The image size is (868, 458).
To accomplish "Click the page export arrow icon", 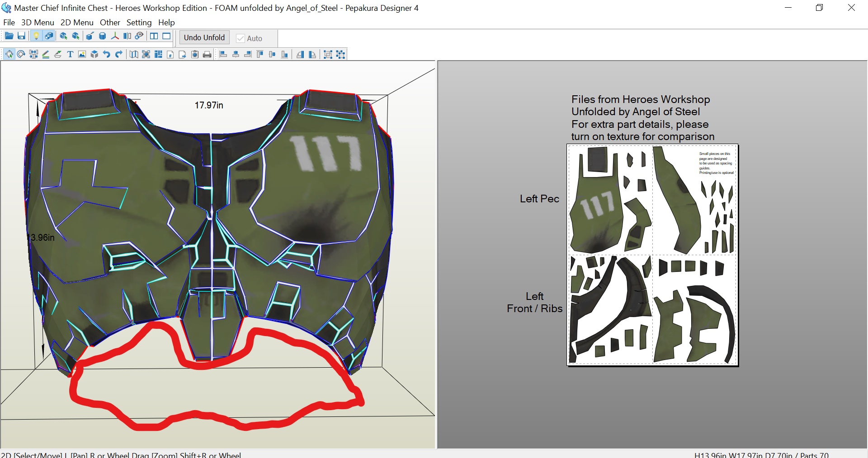I will (183, 54).
